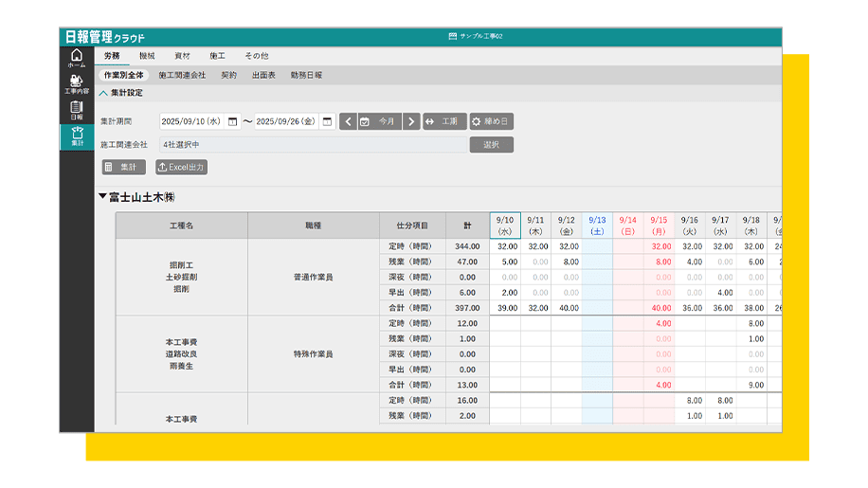This screenshot has width=868, height=488.
Task: Click the end date field 2025/09/26
Action: click(x=286, y=121)
